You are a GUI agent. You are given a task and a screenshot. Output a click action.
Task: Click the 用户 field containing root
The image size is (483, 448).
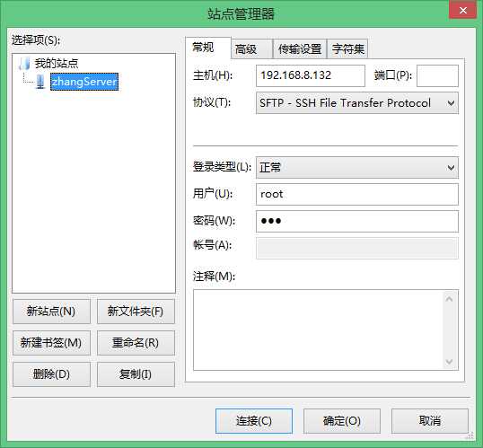click(x=357, y=194)
